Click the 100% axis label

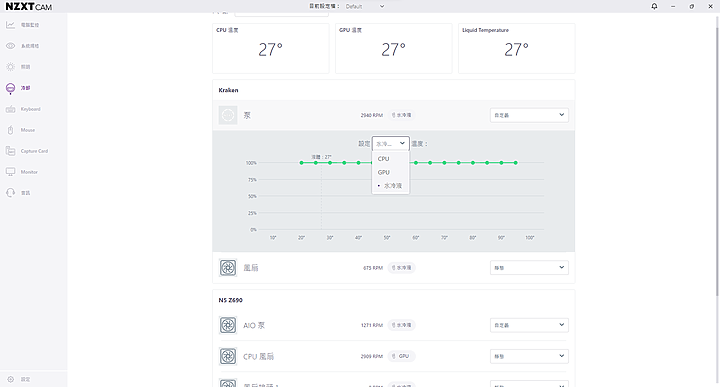(251, 163)
